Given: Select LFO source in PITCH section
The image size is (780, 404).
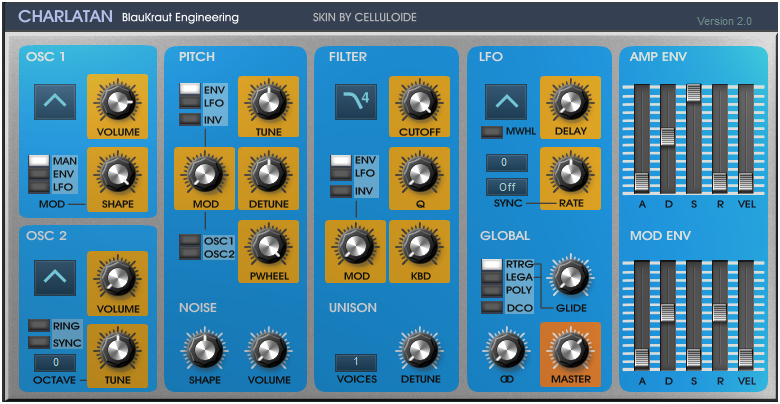Looking at the screenshot, I should (x=190, y=102).
